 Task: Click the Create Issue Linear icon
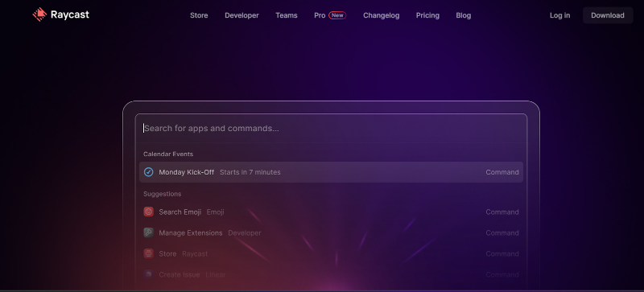tap(149, 274)
